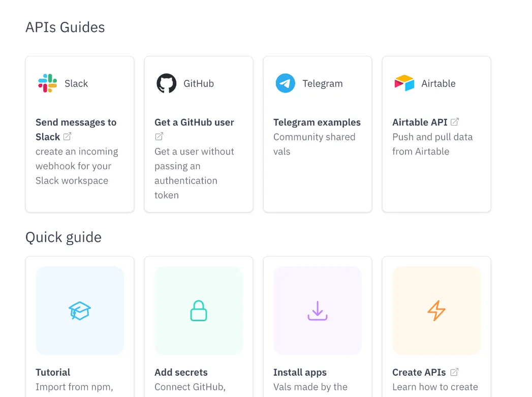
Task: Click external link icon beside Create APIs
Action: tap(454, 372)
